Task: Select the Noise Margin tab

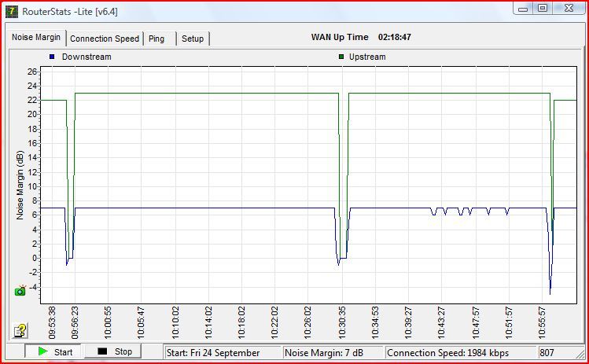Action: 37,38
